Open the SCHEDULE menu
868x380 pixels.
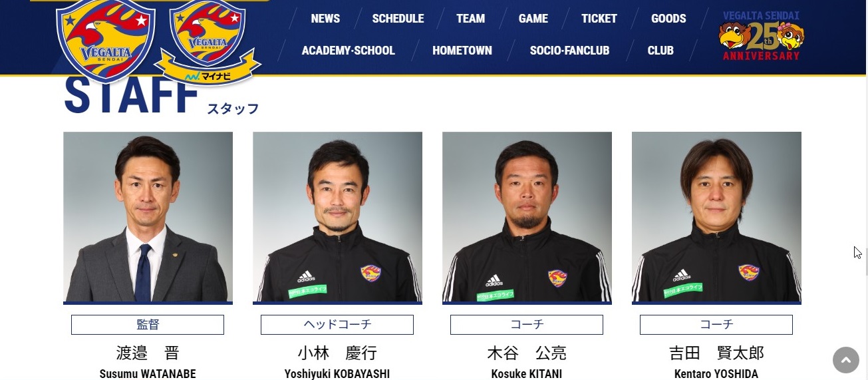(x=398, y=19)
